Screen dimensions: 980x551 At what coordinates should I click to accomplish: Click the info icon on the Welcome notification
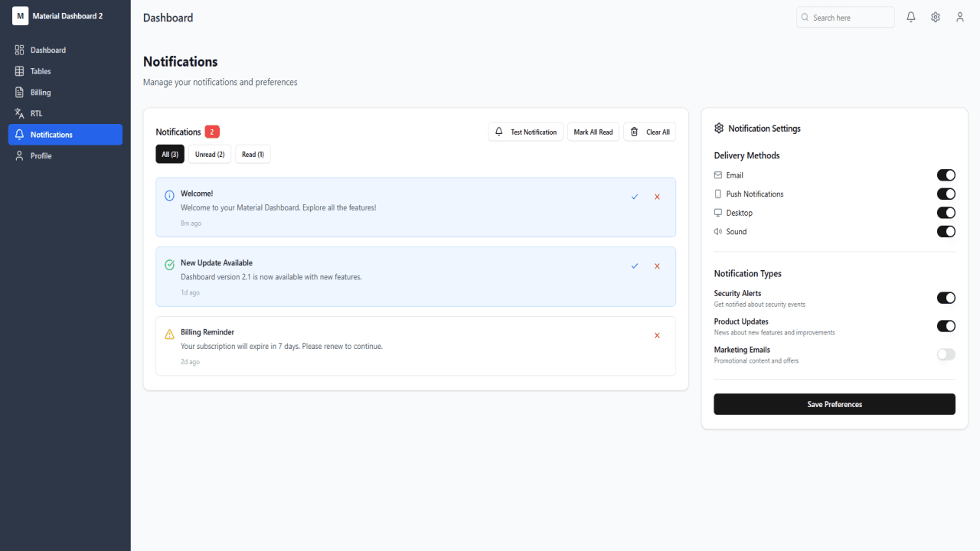pos(169,196)
